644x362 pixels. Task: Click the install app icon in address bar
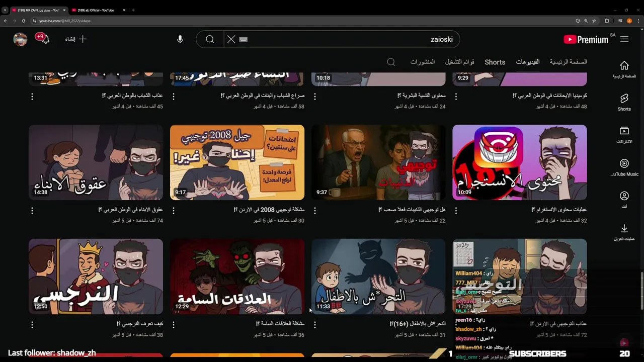[x=578, y=21]
